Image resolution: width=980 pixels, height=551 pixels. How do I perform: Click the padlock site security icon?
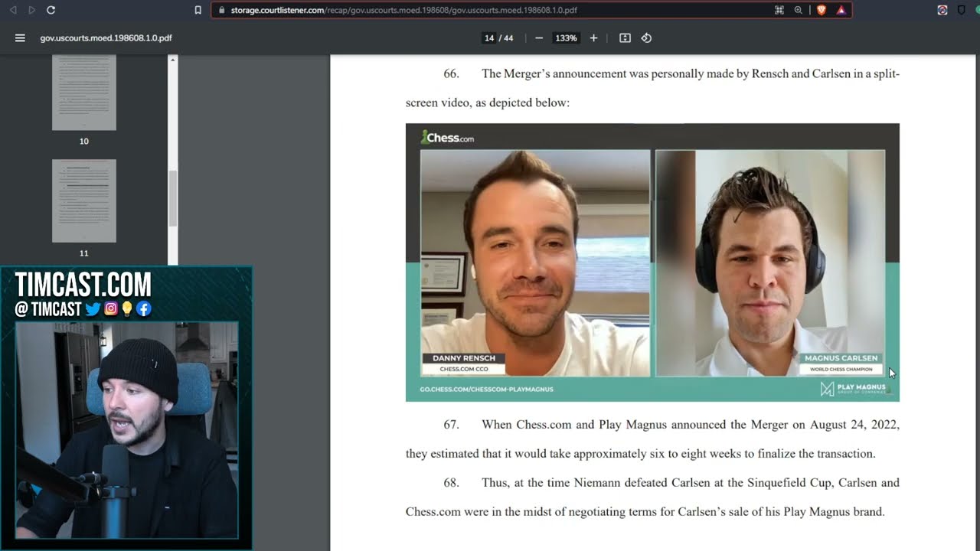click(222, 10)
